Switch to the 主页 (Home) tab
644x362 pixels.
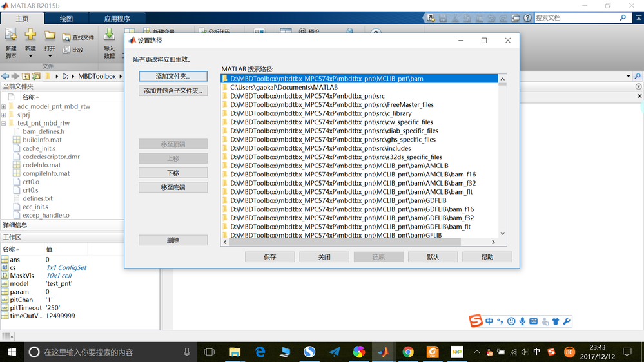click(x=22, y=19)
